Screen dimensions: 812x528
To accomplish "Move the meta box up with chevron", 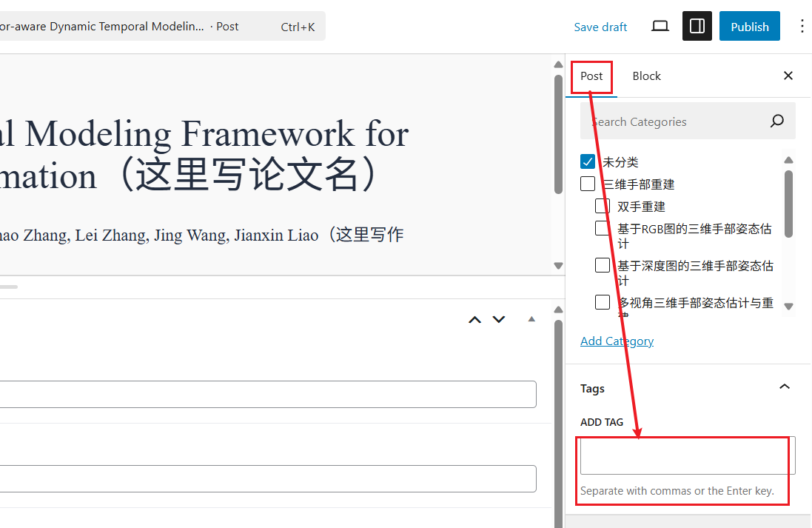I will point(475,320).
